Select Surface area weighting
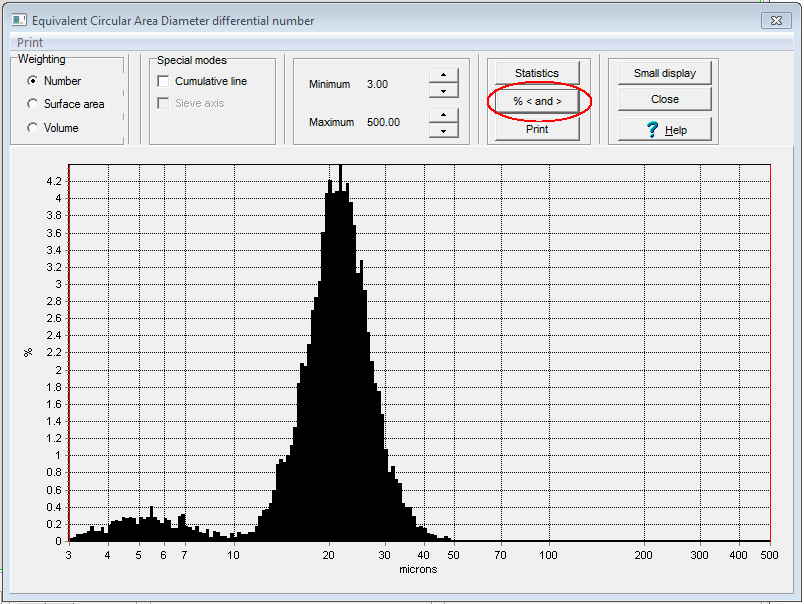Image resolution: width=804 pixels, height=604 pixels. [33, 104]
